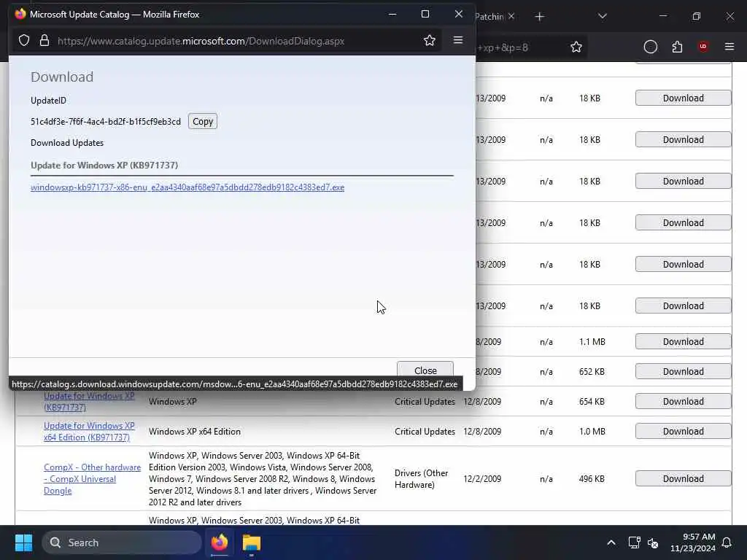Image resolution: width=747 pixels, height=560 pixels.
Task: Click Download for the 654 KB update
Action: coord(683,402)
